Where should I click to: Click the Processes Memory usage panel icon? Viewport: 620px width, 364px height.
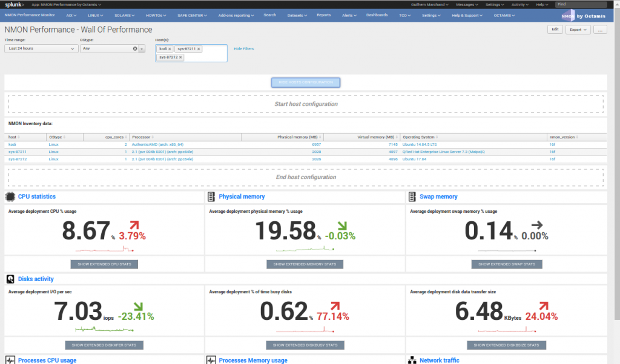pos(210,360)
